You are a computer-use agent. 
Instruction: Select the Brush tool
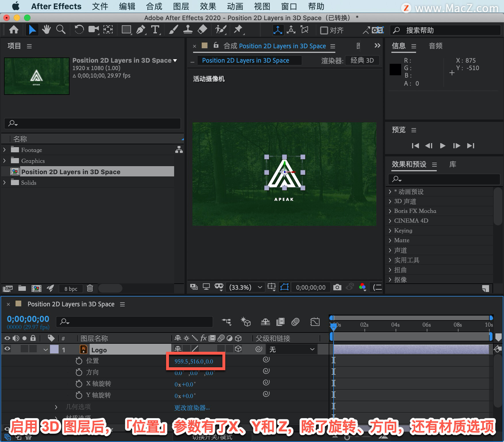point(173,30)
